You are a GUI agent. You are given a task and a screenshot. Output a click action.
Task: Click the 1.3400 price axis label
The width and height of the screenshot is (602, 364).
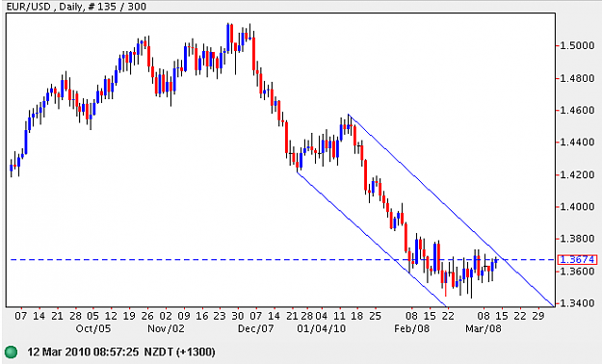pyautogui.click(x=577, y=303)
